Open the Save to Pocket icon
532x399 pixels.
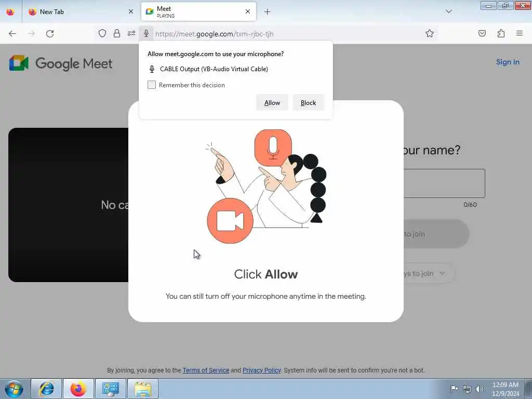coord(482,33)
